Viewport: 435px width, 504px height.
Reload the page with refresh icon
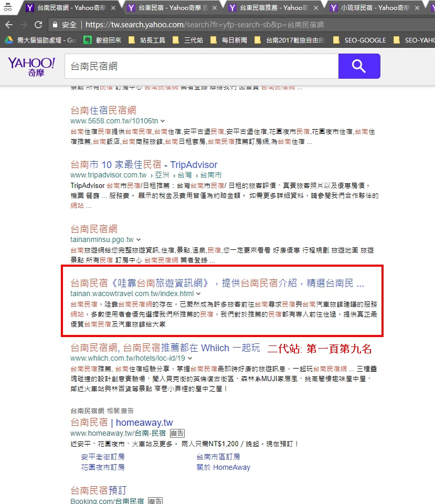[38, 25]
